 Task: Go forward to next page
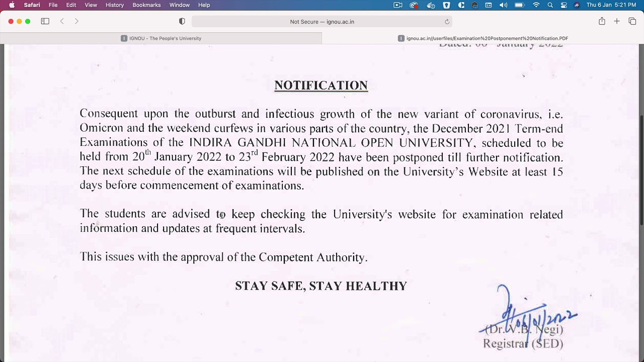point(76,21)
